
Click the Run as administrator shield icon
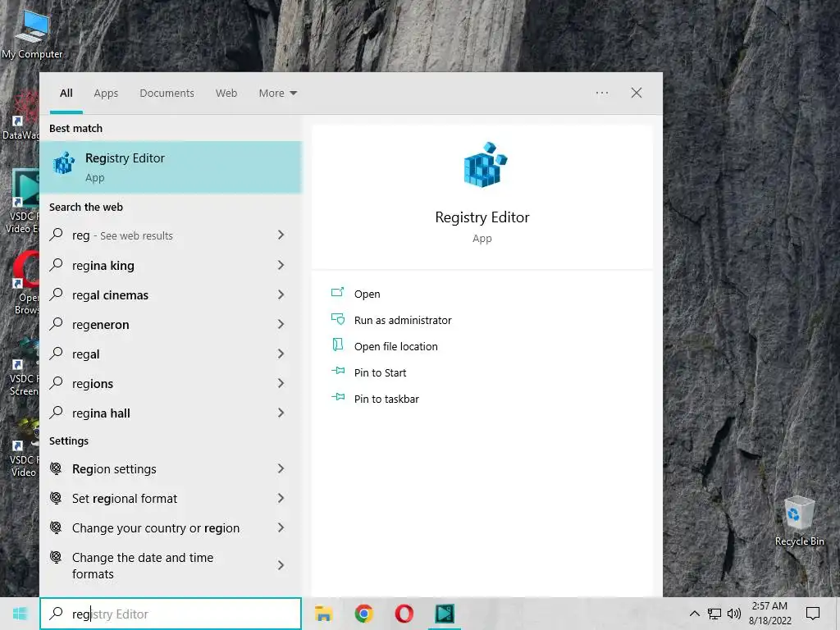coord(337,319)
